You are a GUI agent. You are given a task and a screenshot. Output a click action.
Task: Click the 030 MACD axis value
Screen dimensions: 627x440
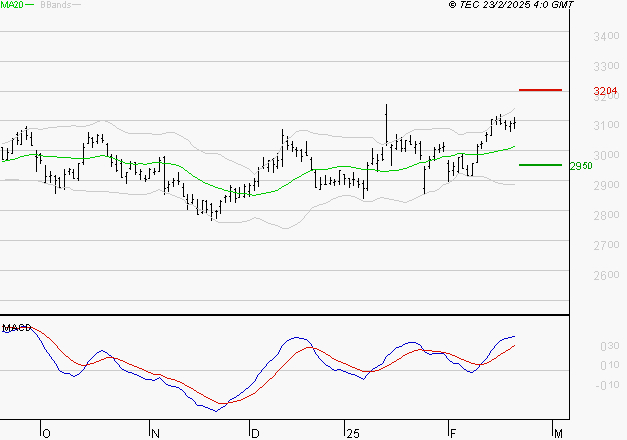[x=610, y=346]
